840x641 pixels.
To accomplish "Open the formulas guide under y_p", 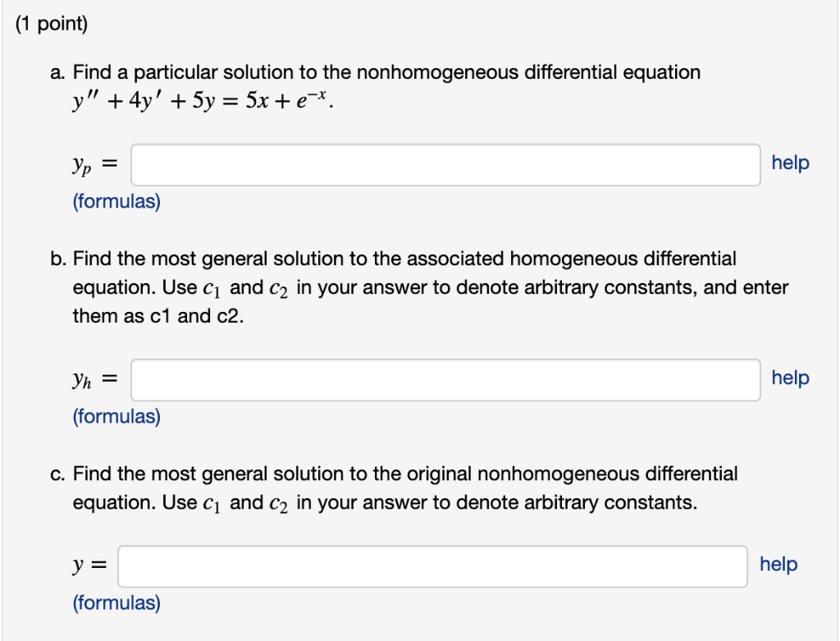I will coord(115,200).
